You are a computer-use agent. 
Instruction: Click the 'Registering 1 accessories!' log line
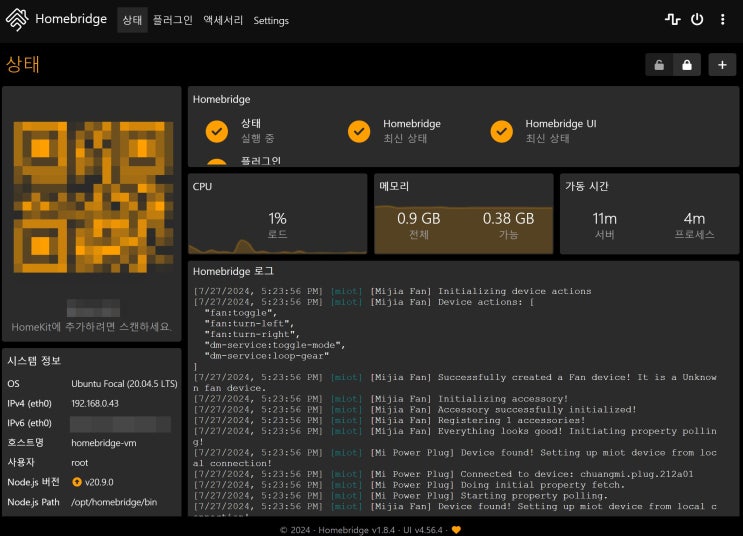[389, 420]
